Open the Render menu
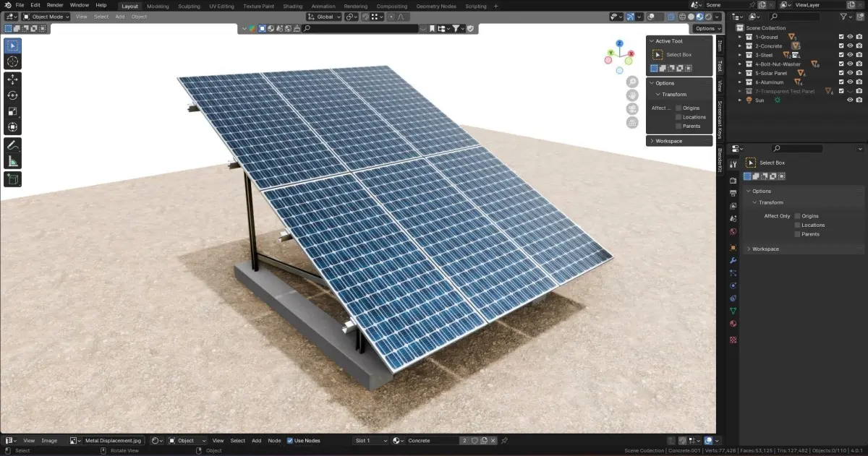This screenshot has height=456, width=868. tap(55, 5)
